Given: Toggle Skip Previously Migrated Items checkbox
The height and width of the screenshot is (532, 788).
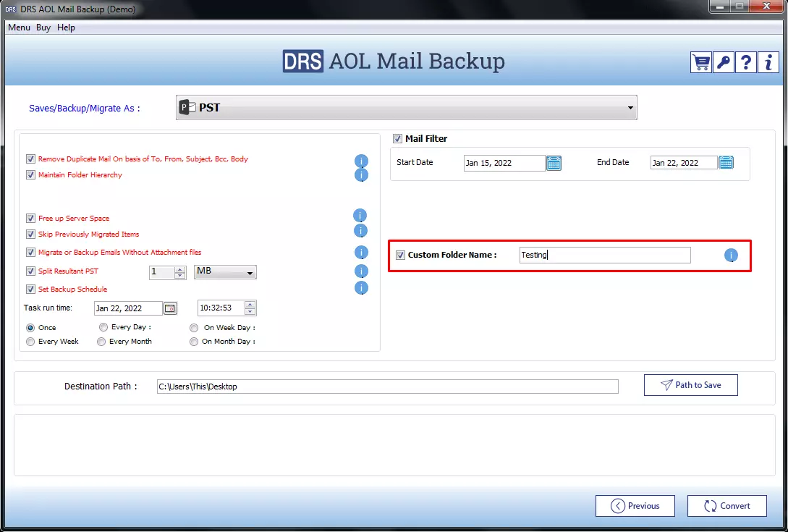Looking at the screenshot, I should click(30, 235).
